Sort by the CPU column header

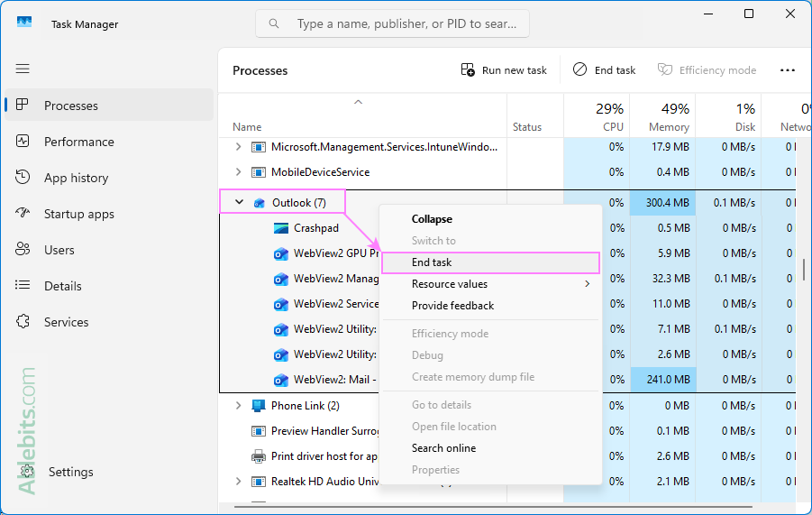597,116
